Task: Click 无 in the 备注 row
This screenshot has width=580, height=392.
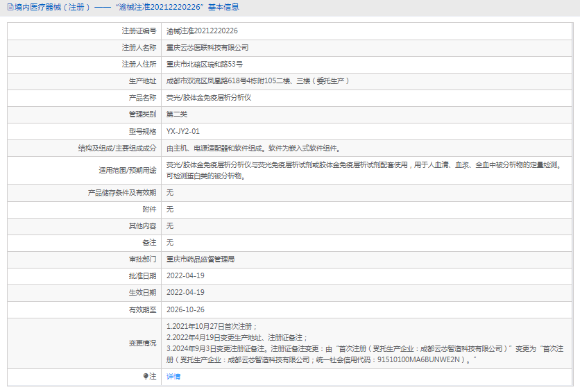Action: click(x=170, y=243)
